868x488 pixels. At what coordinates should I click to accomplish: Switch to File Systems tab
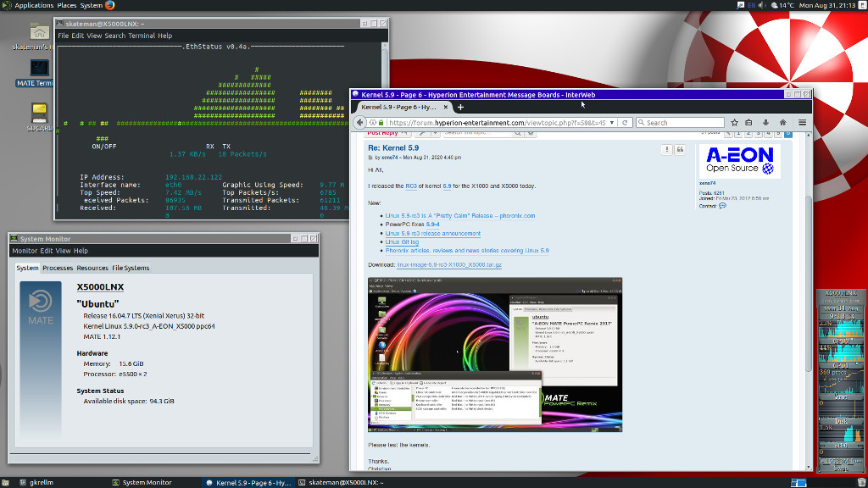point(131,268)
